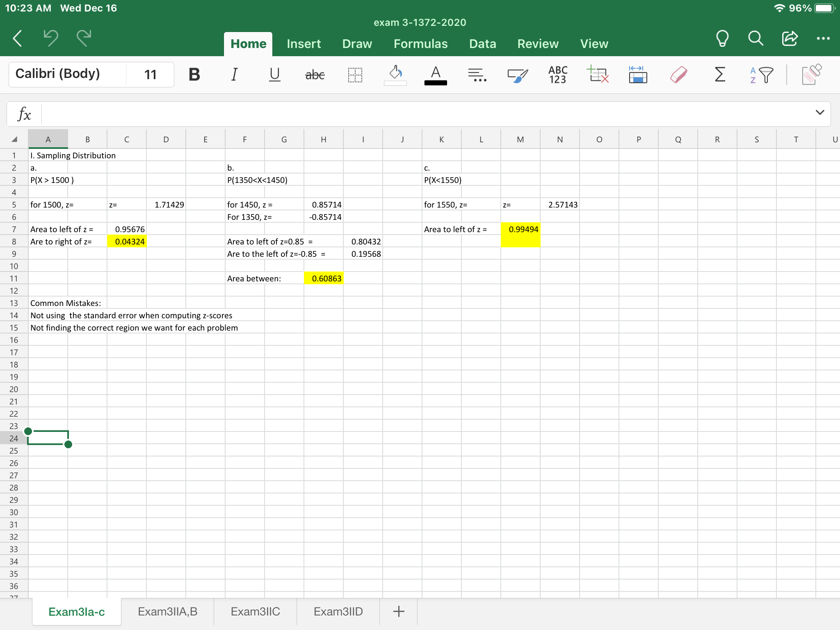Open the column width format icon
This screenshot has height=630, width=840.
coord(638,74)
